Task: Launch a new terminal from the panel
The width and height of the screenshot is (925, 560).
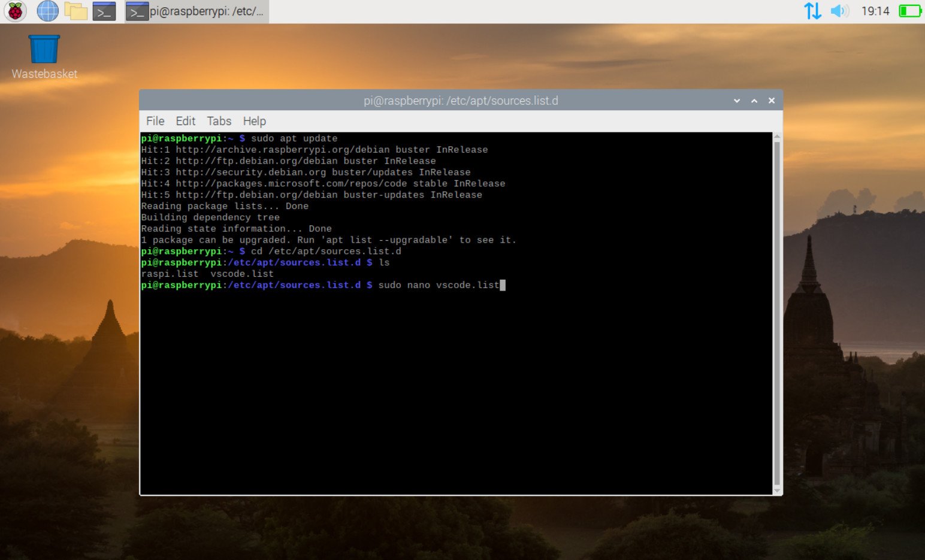Action: pyautogui.click(x=104, y=11)
